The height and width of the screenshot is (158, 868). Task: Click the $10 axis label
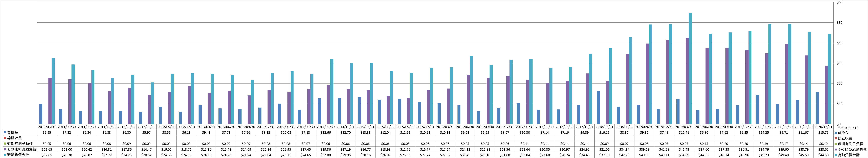point(839,104)
